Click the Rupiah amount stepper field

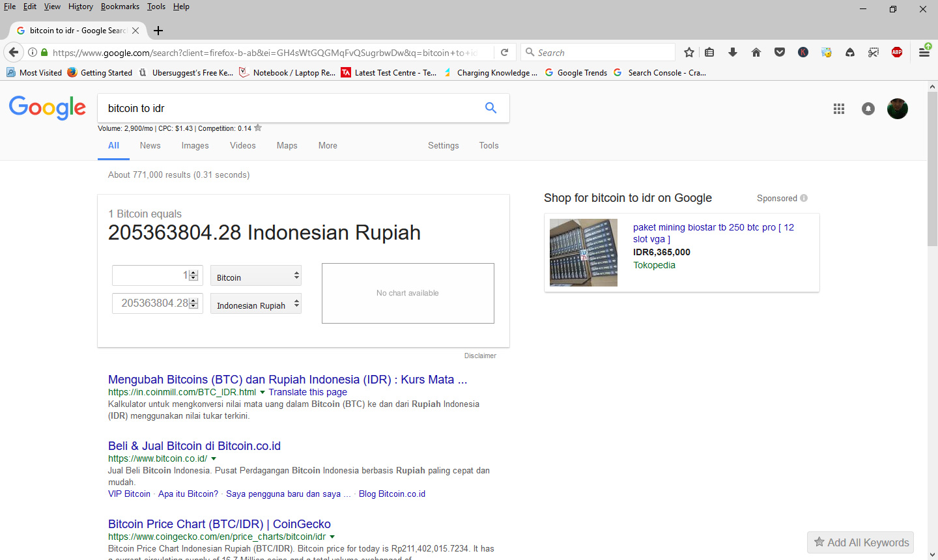158,303
